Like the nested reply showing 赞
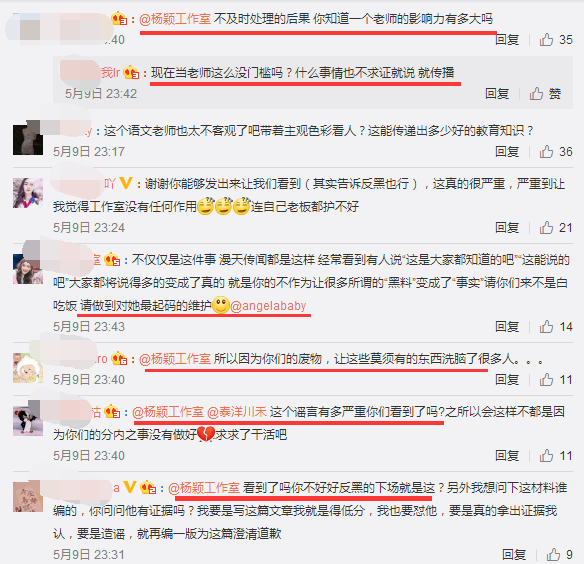This screenshot has height=564, width=584. [545, 94]
